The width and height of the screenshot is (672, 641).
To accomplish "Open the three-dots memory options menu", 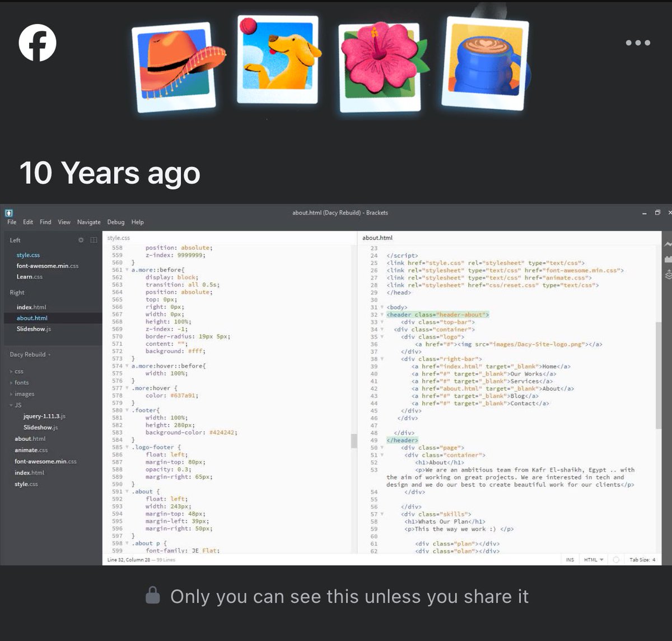I will (638, 43).
